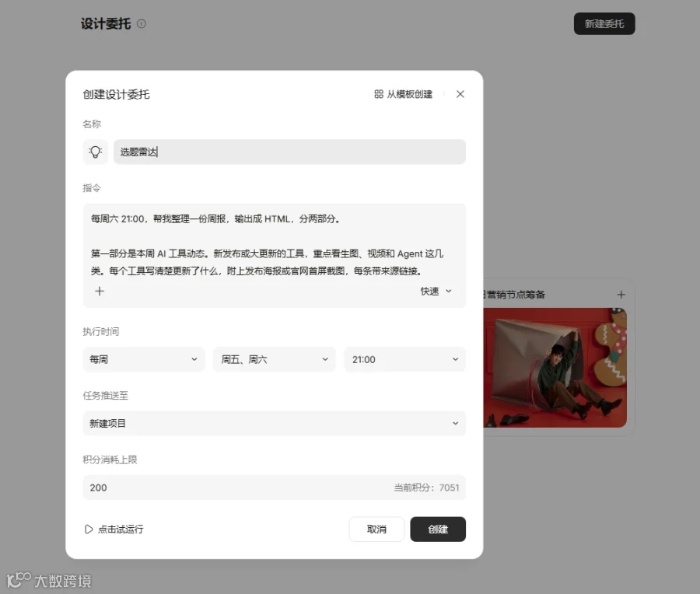
Task: Click the 当前积分：7051 text
Action: pos(426,487)
